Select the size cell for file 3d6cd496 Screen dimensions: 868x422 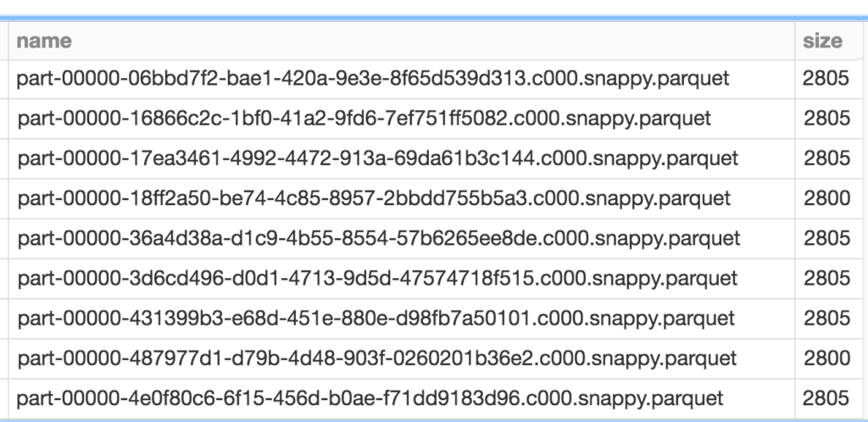(x=826, y=278)
